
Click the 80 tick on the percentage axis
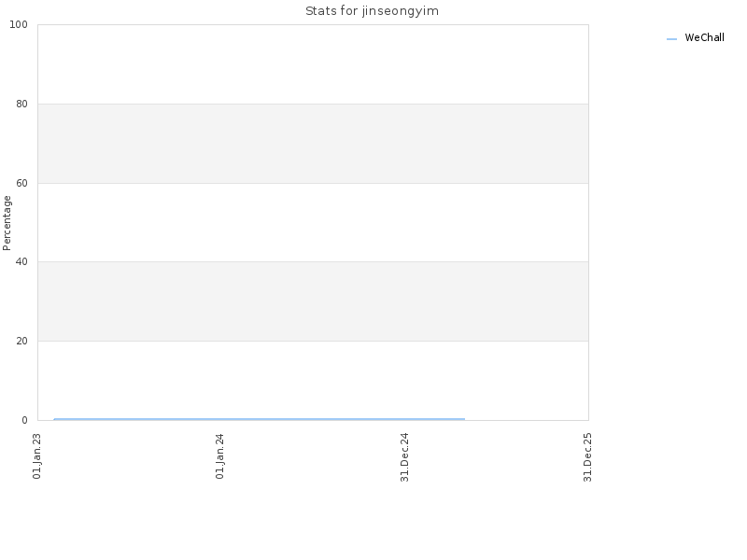(21, 104)
